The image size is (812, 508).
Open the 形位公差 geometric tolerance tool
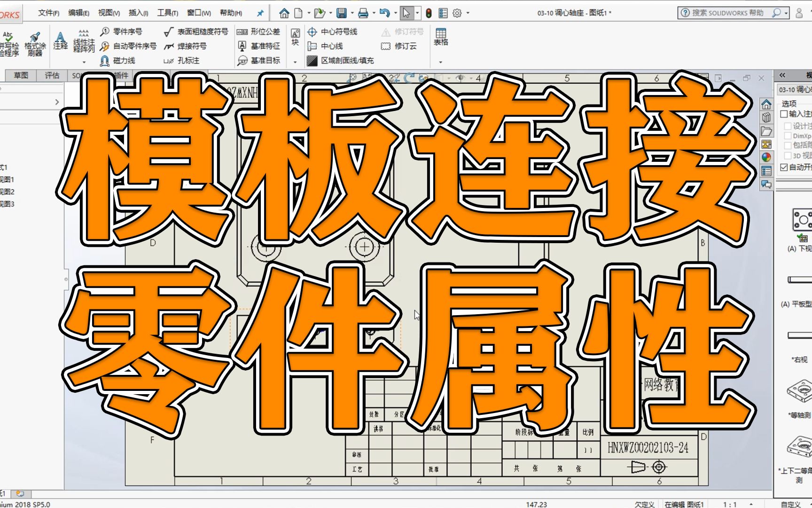click(262, 32)
